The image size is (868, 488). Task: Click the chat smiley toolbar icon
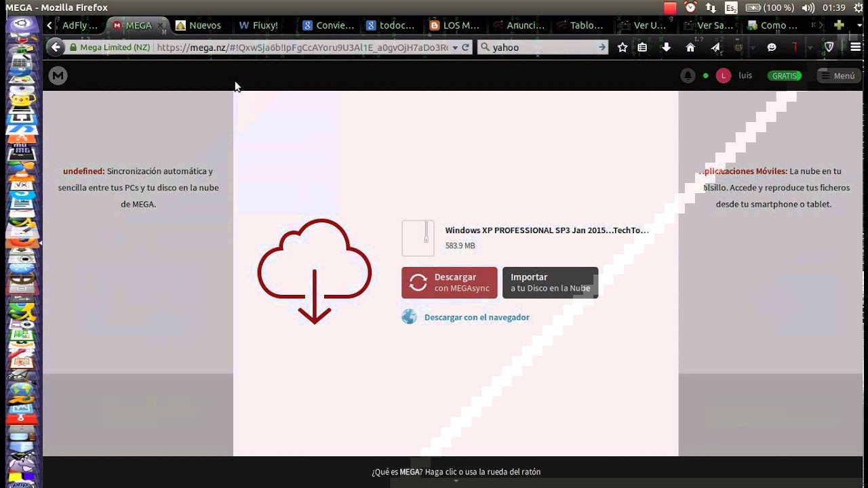coord(772,47)
